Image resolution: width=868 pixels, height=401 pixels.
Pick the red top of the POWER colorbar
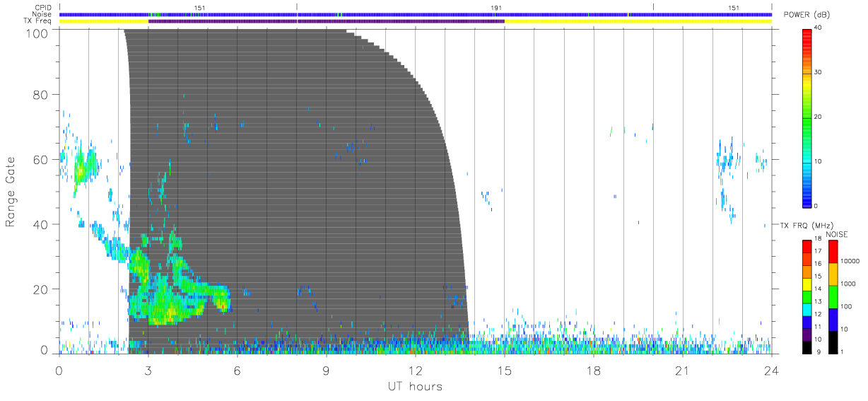coord(807,35)
